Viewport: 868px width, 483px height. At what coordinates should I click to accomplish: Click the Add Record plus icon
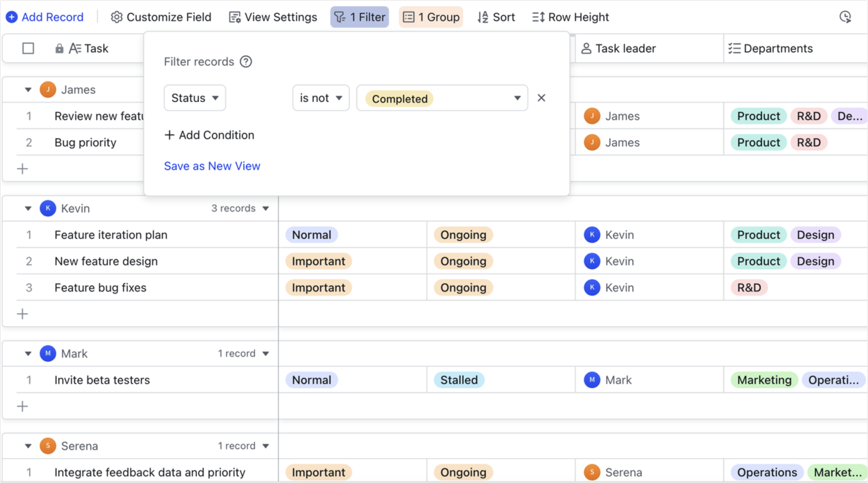click(12, 17)
